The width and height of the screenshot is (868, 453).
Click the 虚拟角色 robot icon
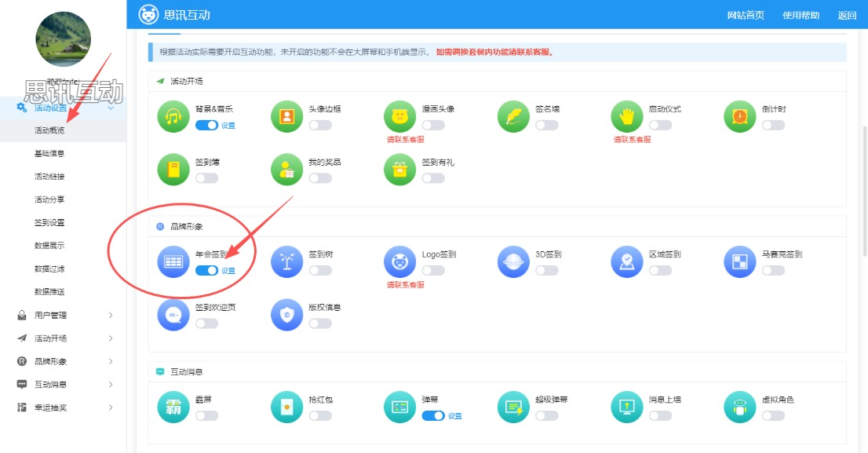pyautogui.click(x=739, y=407)
